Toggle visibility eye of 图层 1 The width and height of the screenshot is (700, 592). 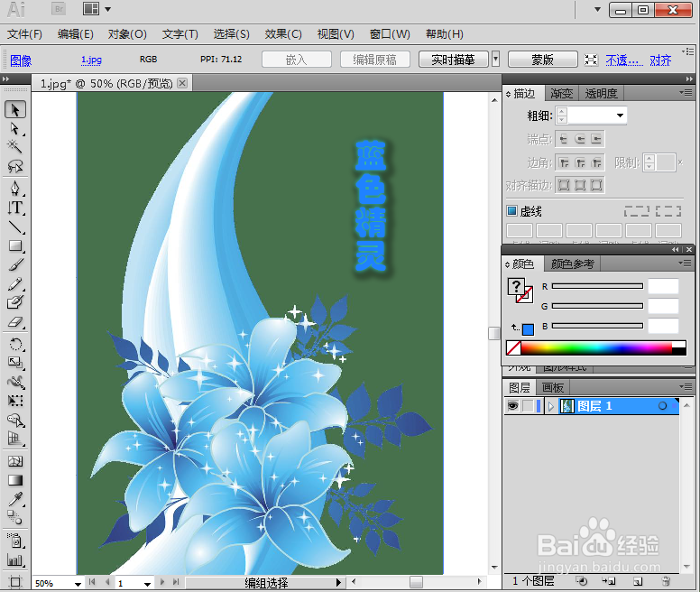pyautogui.click(x=512, y=406)
